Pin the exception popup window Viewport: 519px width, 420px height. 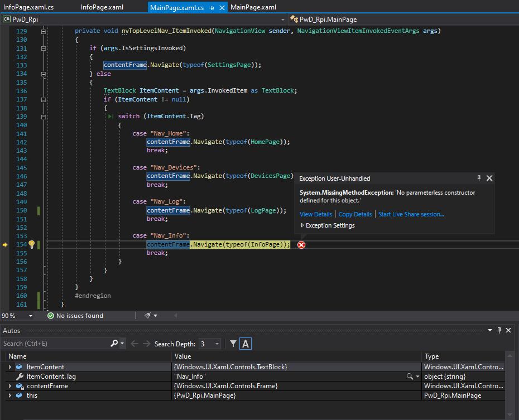click(x=479, y=178)
